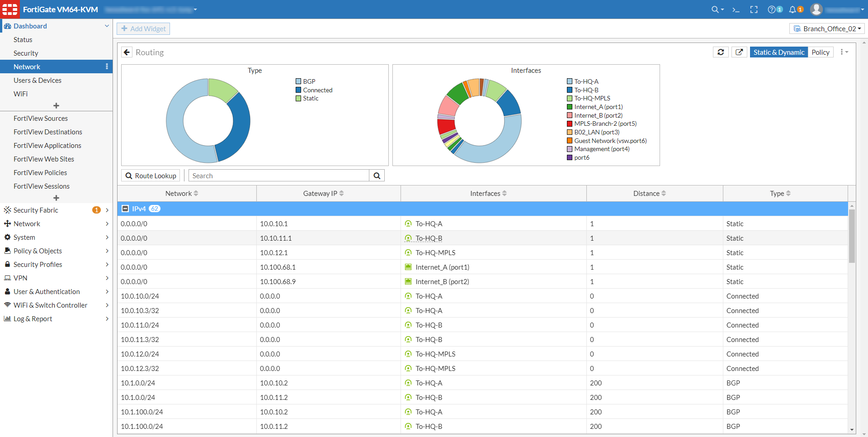Refresh the Routing widget data
Viewport: 868px width, 437px height.
[x=721, y=52]
